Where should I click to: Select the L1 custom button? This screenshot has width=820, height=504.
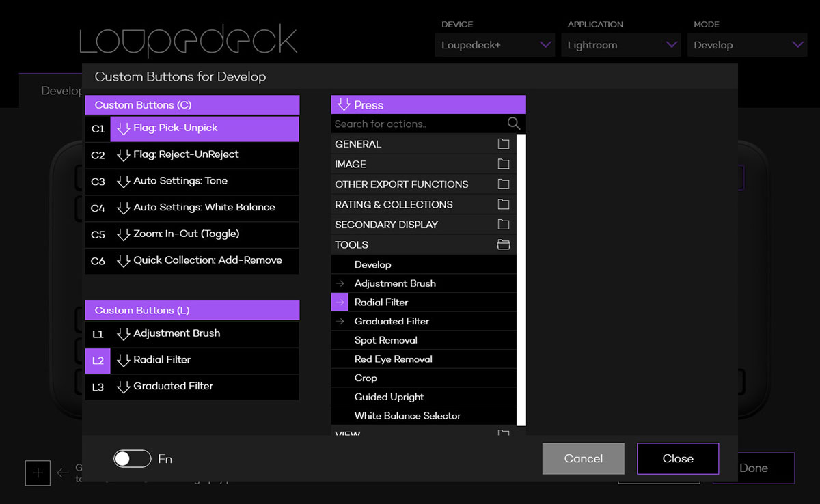tap(98, 334)
